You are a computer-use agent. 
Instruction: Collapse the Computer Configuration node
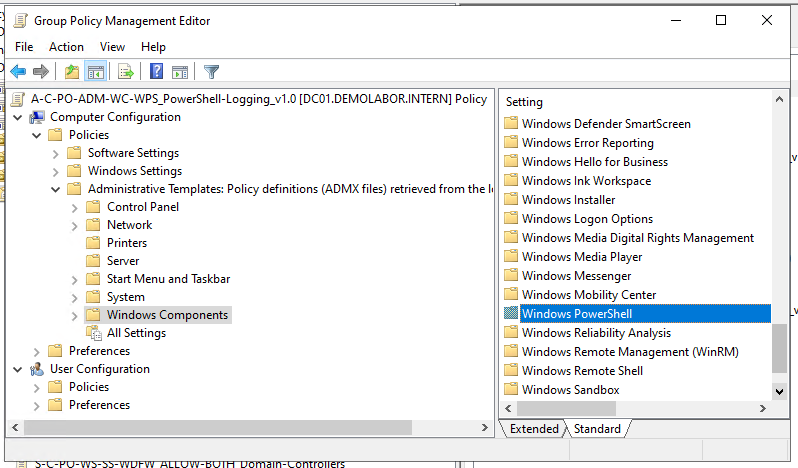[x=18, y=117]
